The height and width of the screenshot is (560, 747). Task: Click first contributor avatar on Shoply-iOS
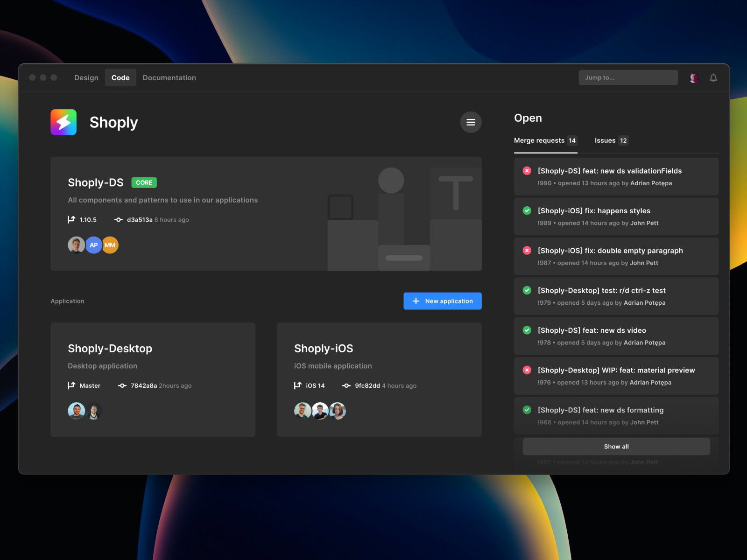coord(303,411)
